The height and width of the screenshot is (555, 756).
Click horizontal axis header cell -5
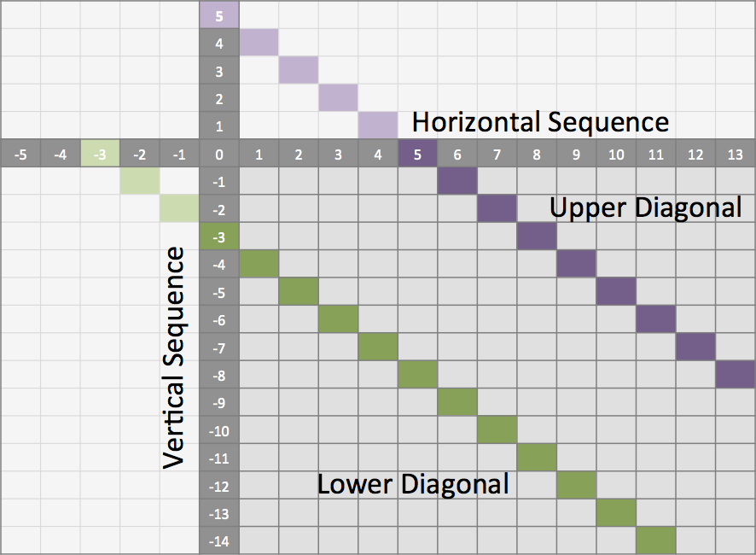(20, 155)
